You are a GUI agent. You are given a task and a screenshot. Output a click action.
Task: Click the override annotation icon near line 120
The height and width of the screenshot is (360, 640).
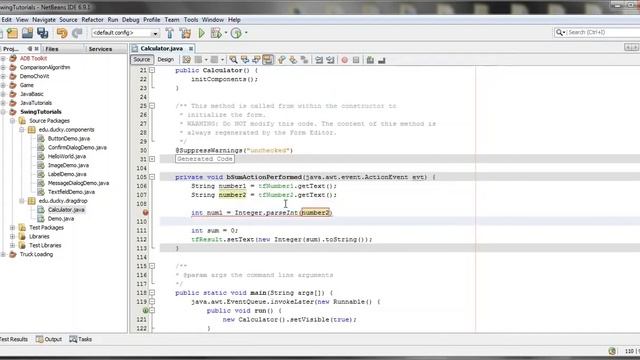pos(145,311)
